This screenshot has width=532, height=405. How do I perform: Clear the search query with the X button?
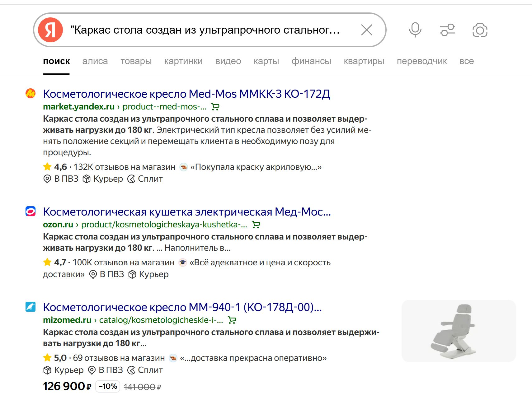pyautogui.click(x=367, y=30)
